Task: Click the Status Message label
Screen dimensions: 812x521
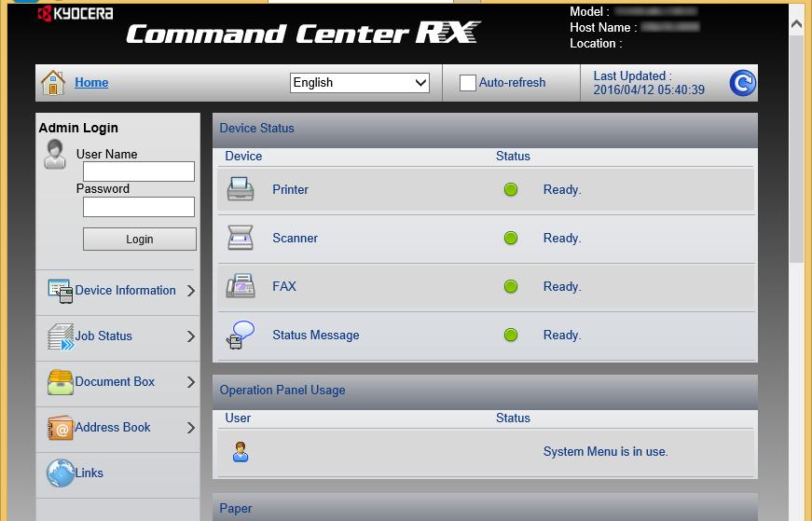Action: pyautogui.click(x=316, y=336)
